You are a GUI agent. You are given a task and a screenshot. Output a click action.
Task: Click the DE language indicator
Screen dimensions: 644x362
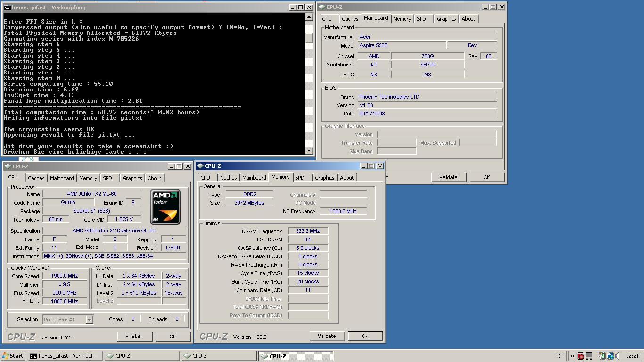point(560,356)
